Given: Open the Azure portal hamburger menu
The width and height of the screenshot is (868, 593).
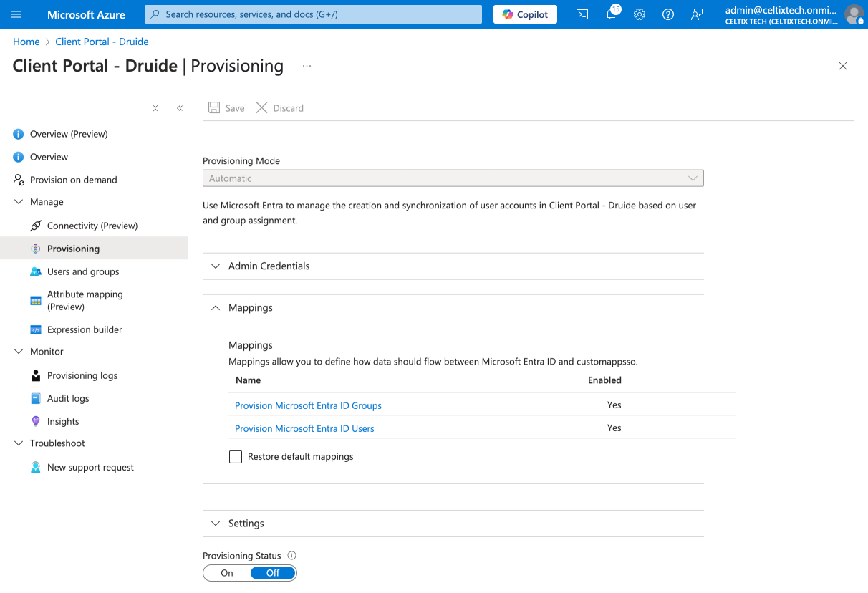Looking at the screenshot, I should point(16,14).
